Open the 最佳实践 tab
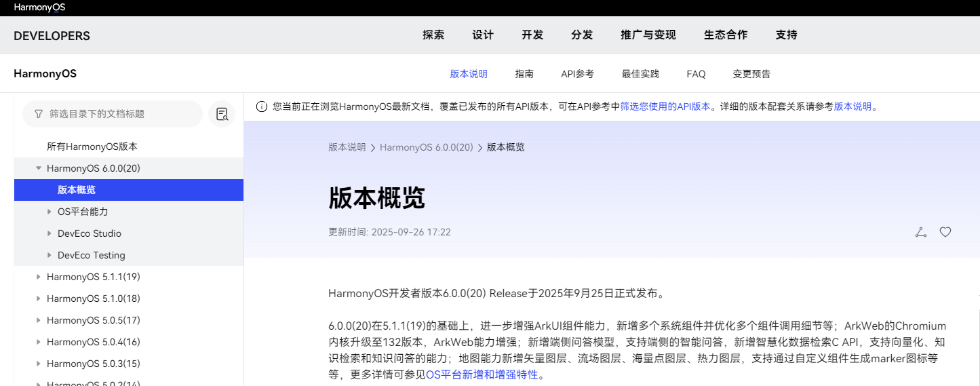This screenshot has width=980, height=386. (x=640, y=74)
